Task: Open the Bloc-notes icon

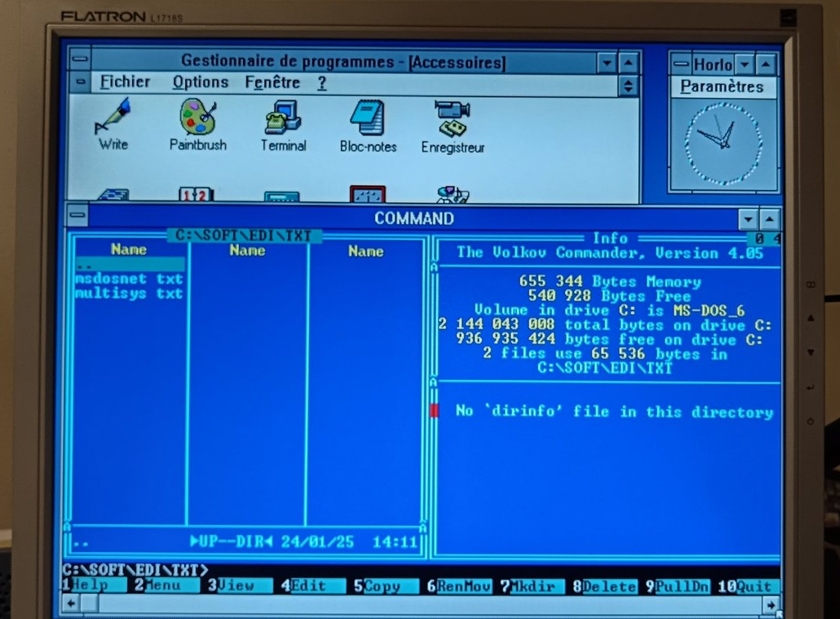Action: tap(368, 126)
